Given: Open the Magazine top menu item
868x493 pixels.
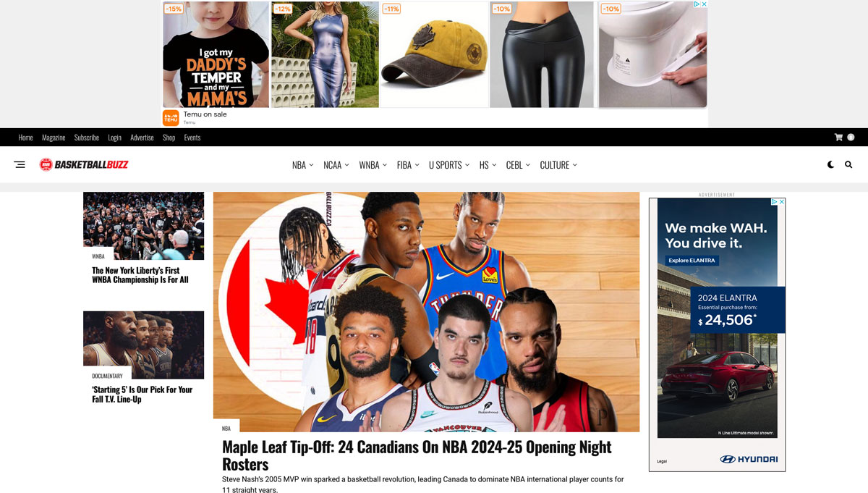Looking at the screenshot, I should point(54,138).
